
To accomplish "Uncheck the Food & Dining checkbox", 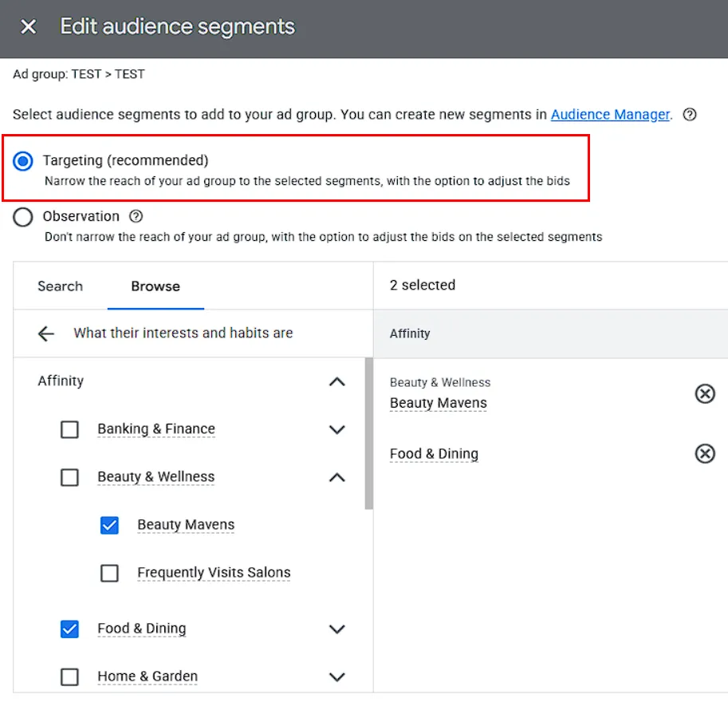I will (69, 629).
